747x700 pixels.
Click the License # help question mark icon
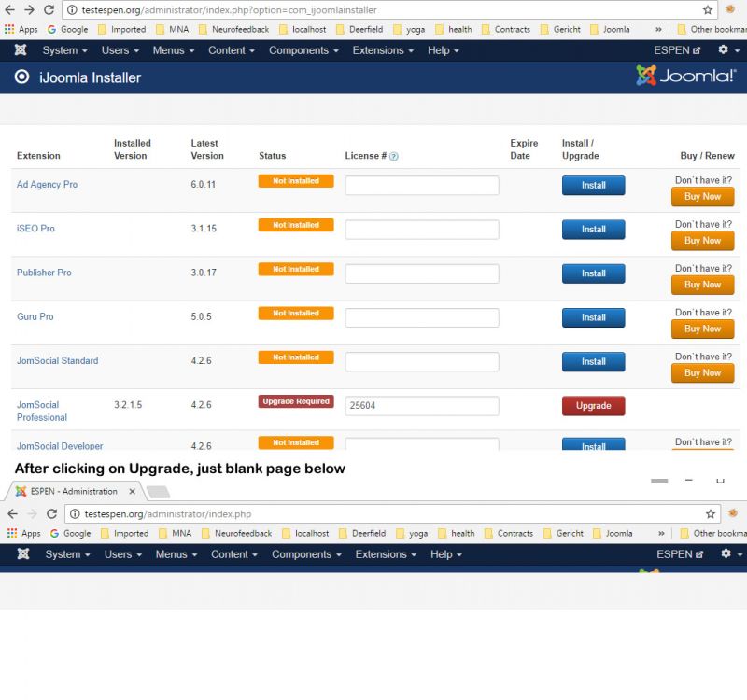[393, 156]
